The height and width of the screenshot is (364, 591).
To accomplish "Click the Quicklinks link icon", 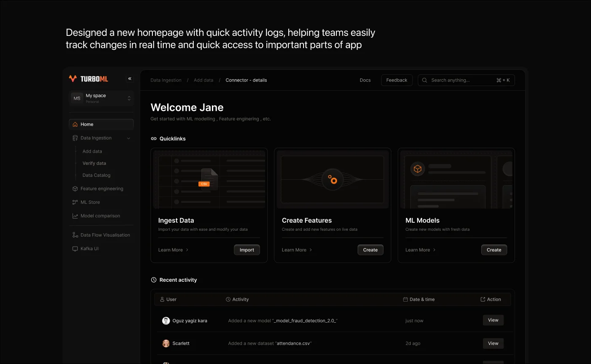I will pos(154,138).
